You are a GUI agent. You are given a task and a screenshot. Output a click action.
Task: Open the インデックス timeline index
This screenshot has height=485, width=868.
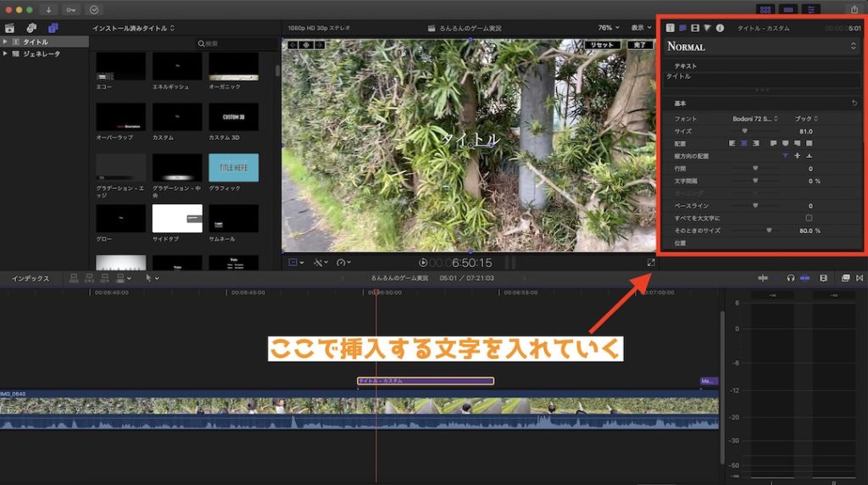click(31, 278)
